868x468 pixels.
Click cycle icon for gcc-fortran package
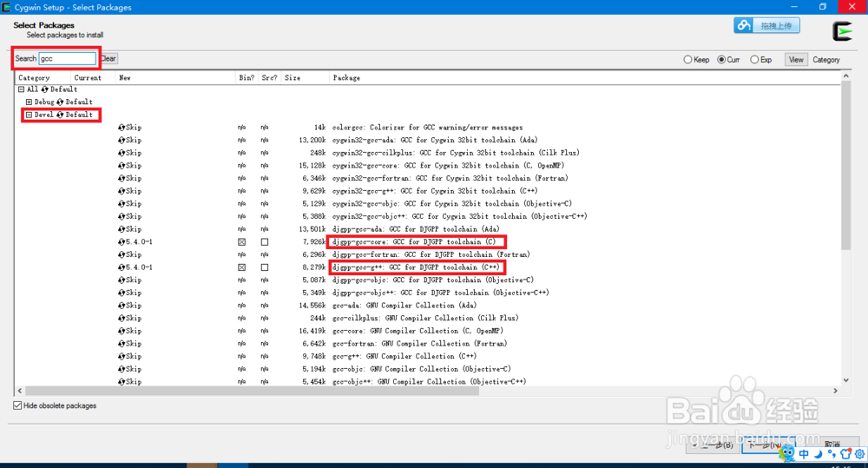(x=122, y=344)
